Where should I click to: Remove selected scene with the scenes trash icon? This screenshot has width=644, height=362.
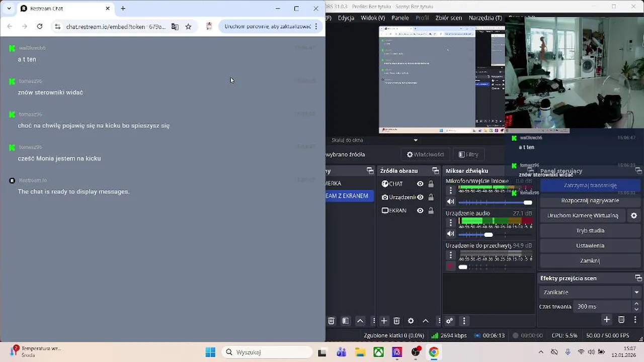point(331,321)
